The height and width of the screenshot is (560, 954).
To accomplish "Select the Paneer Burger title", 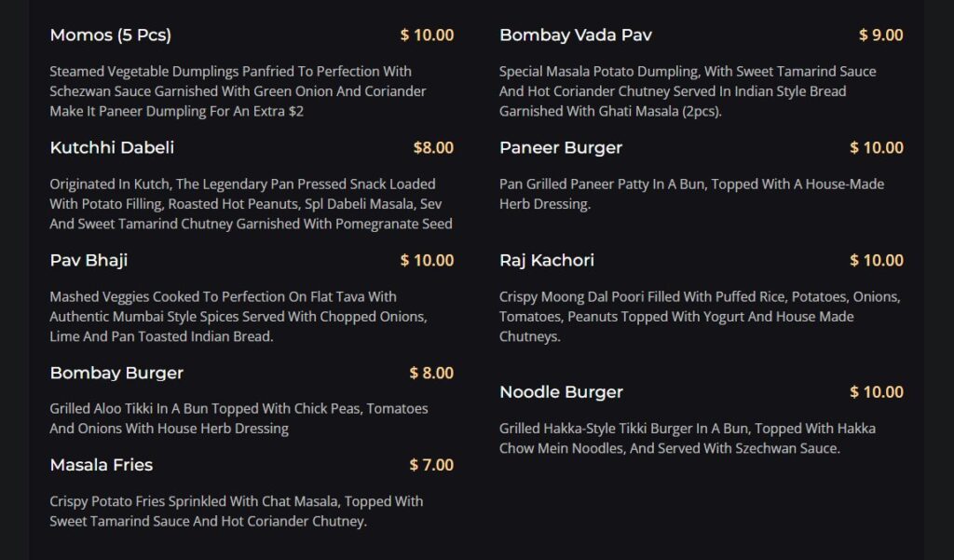I will (561, 148).
